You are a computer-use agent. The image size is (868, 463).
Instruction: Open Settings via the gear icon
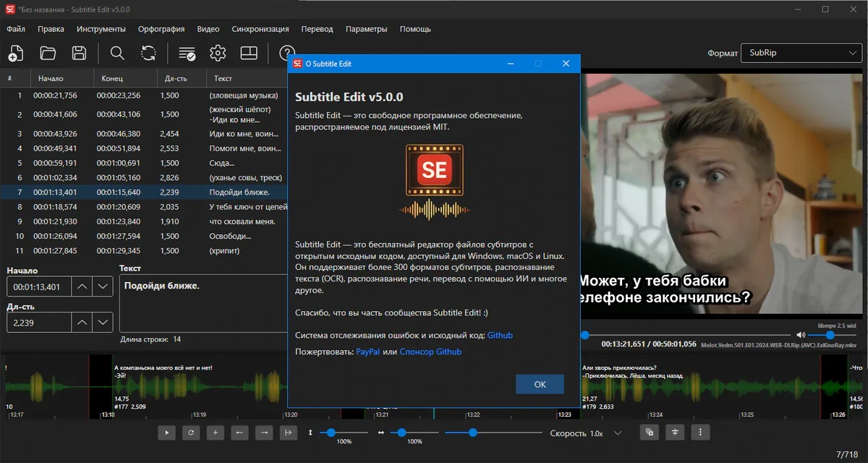pyautogui.click(x=218, y=53)
